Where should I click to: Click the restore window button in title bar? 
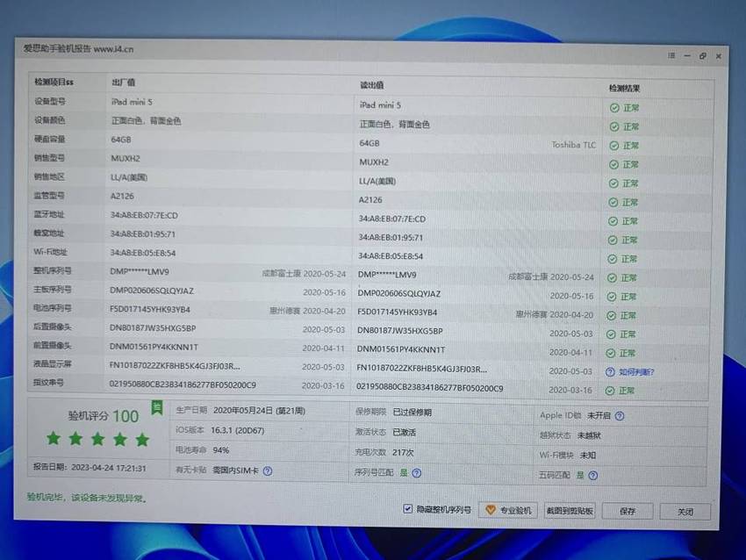click(x=703, y=56)
